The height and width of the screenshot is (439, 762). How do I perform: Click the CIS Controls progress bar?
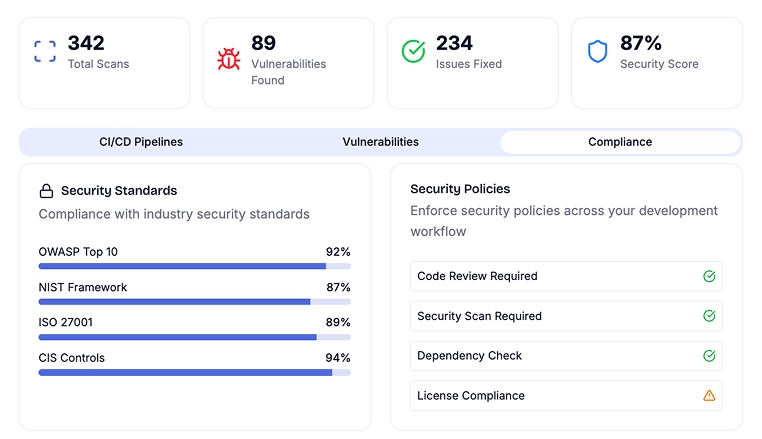tap(194, 372)
